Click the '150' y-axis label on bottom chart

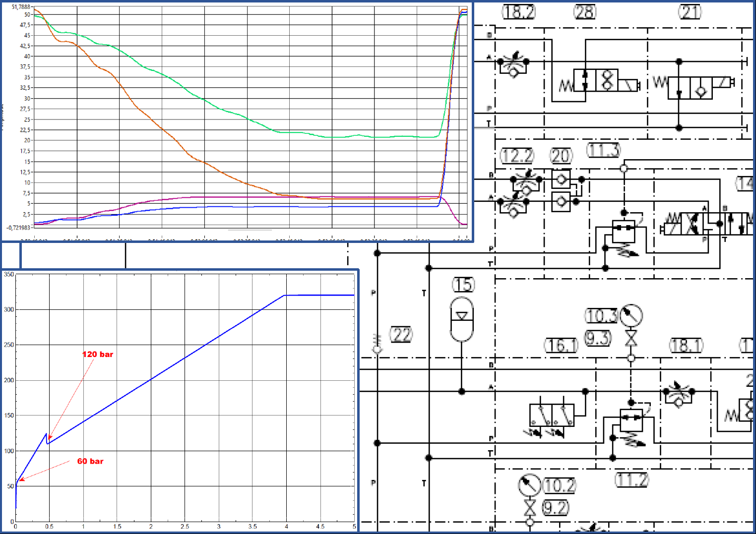pos(9,415)
